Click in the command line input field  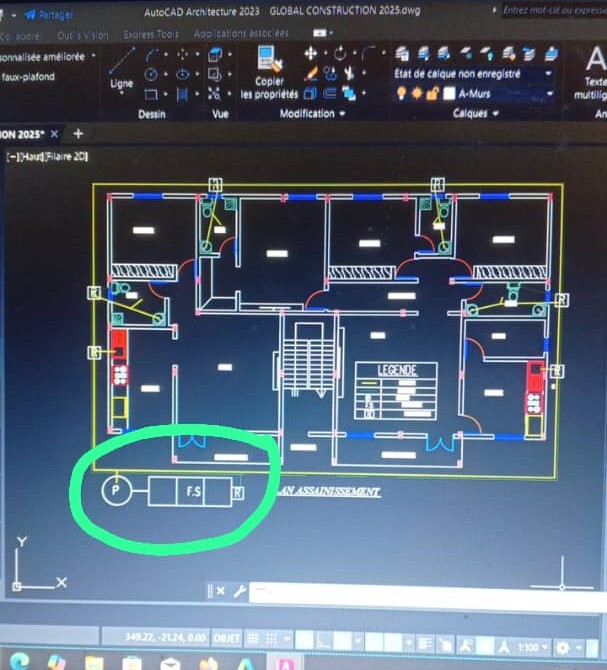[x=400, y=593]
